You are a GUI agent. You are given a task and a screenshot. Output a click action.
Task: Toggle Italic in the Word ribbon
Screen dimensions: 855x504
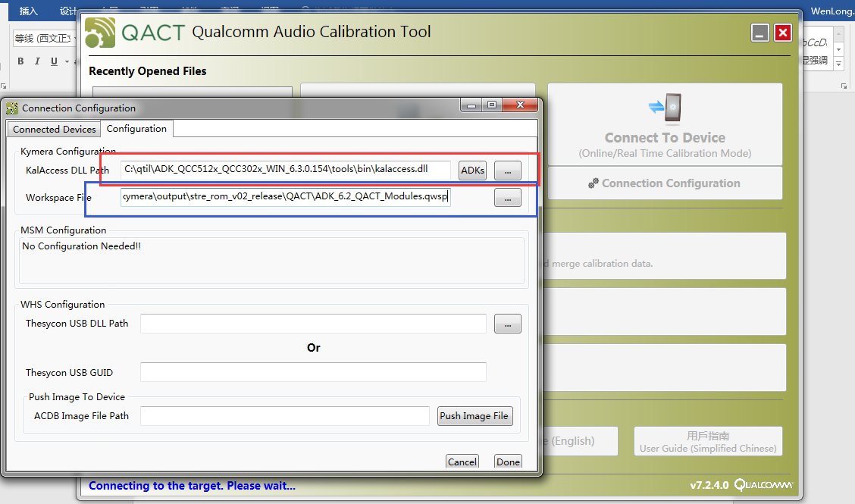pos(37,61)
